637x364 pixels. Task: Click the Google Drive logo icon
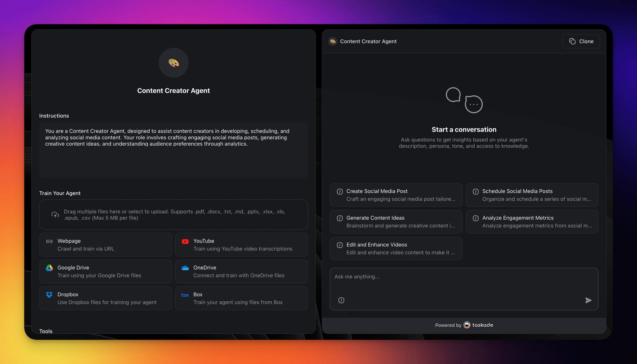(49, 268)
